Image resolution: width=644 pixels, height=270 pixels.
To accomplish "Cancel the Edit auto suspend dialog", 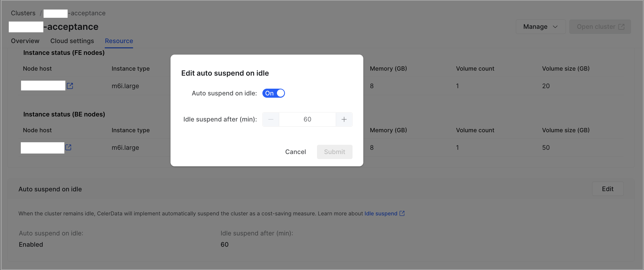I will click(295, 152).
